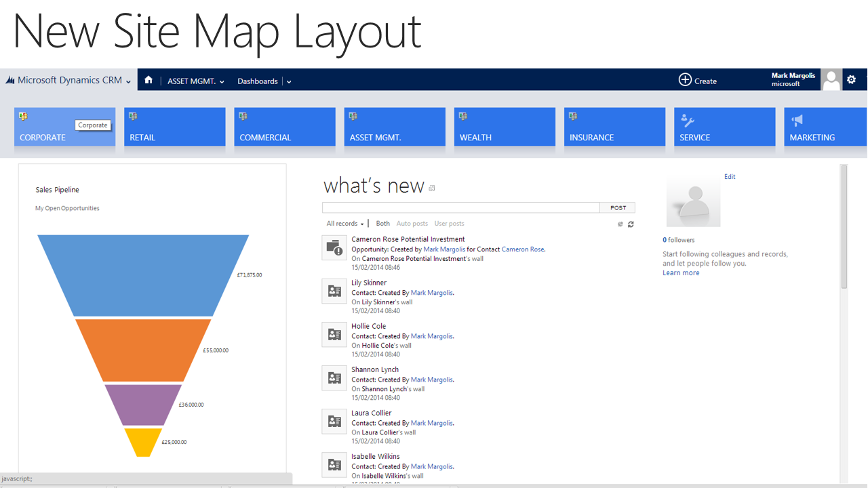Open the Learn more link
Image resolution: width=868 pixels, height=488 pixels.
[x=681, y=273]
